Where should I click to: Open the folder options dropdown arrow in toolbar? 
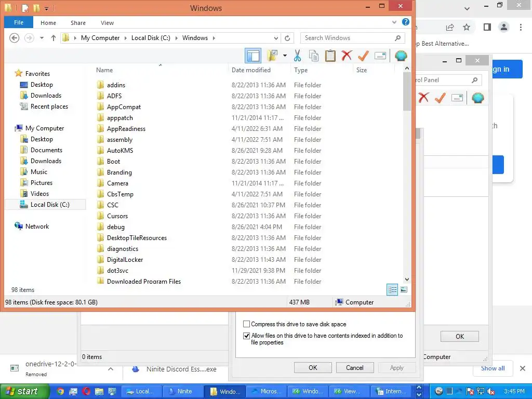(x=285, y=56)
